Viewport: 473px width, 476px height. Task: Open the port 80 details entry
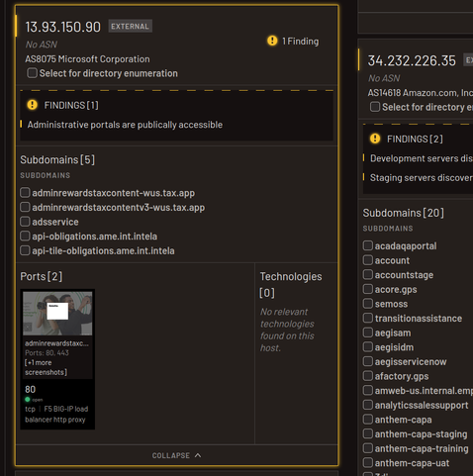tap(57, 404)
